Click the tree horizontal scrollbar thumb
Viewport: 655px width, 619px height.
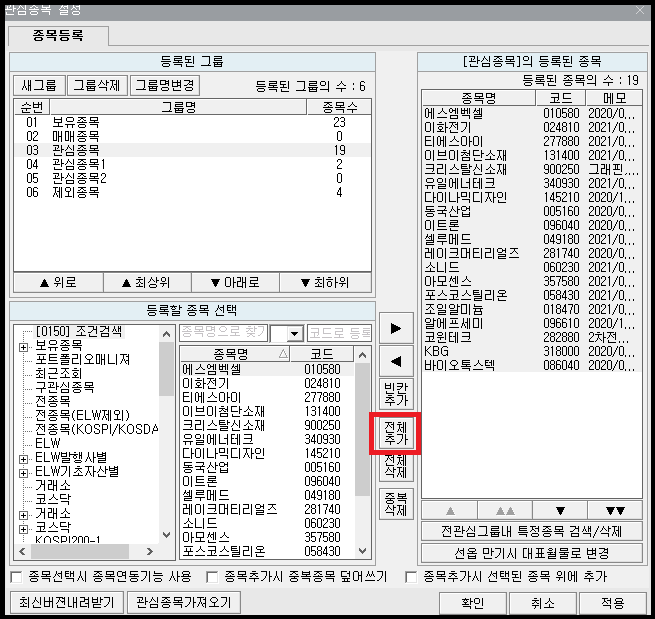pyautogui.click(x=80, y=551)
